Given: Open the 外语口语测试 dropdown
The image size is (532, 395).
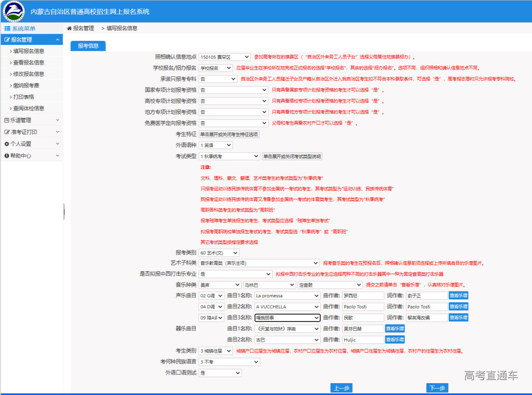Looking at the screenshot, I should pyautogui.click(x=220, y=373).
